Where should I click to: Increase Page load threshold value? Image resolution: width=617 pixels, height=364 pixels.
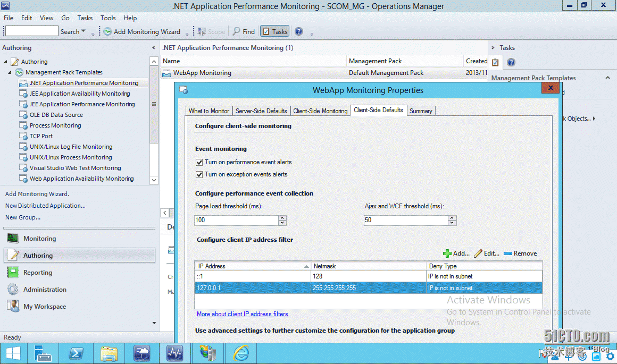tap(282, 218)
